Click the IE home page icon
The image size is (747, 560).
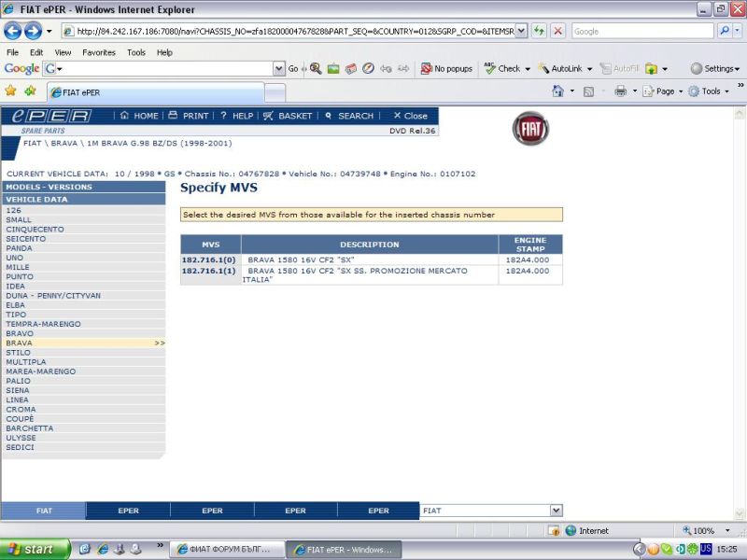click(557, 91)
